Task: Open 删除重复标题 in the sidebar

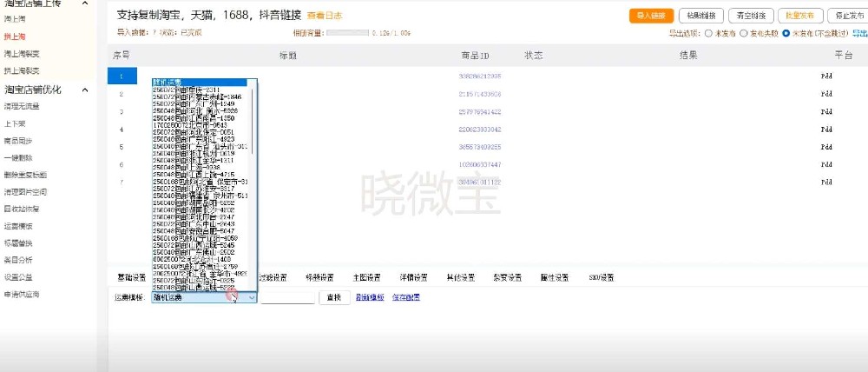Action: [x=25, y=176]
